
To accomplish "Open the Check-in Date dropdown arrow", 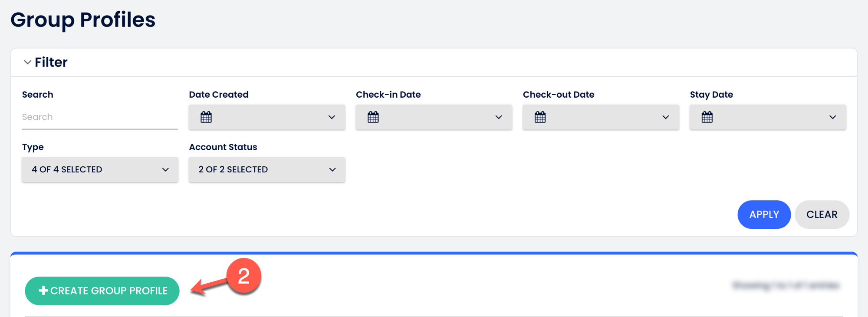I will (x=499, y=117).
